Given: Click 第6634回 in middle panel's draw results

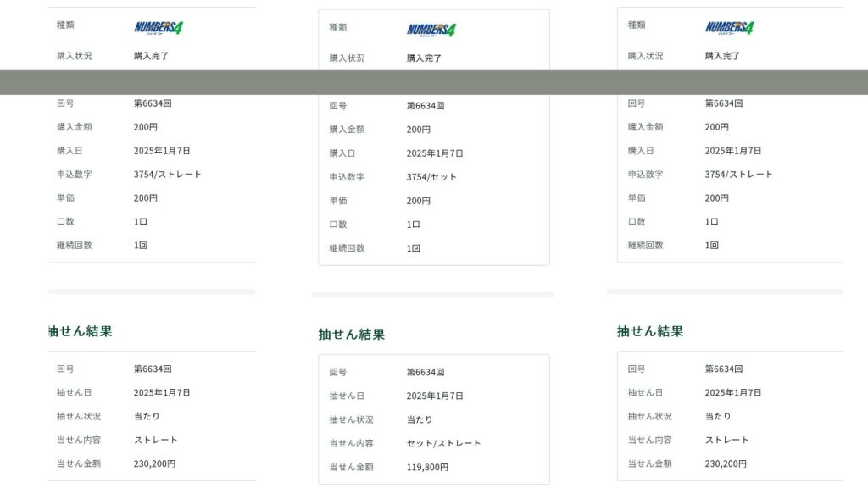Looking at the screenshot, I should point(426,372).
